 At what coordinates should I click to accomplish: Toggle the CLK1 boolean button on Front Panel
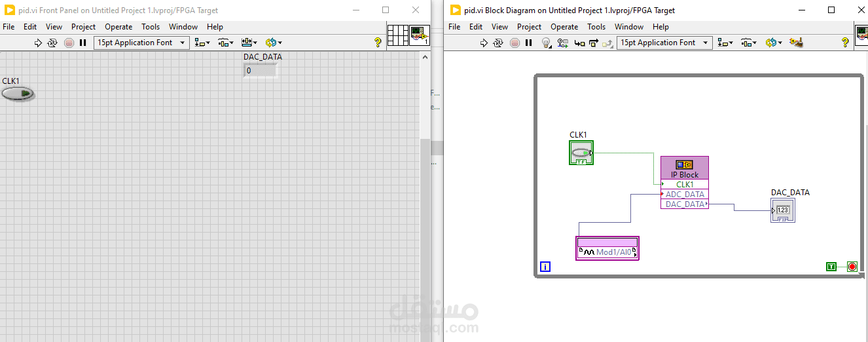(17, 94)
